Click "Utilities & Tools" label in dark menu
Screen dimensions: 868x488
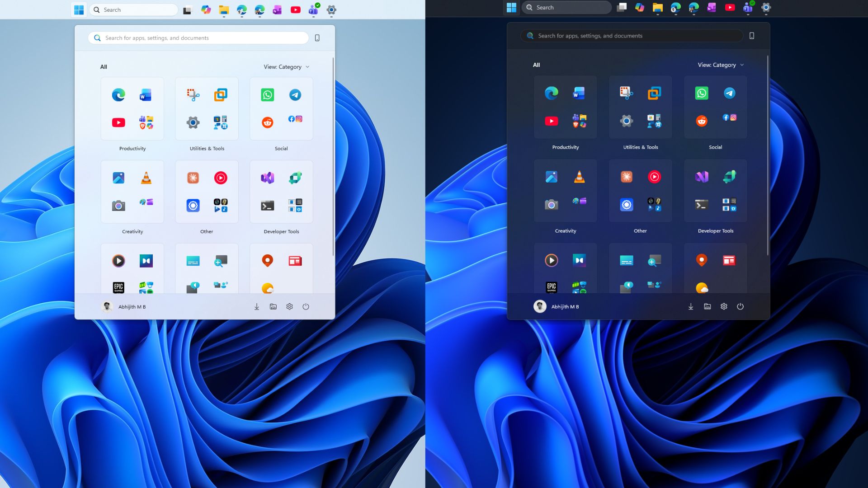641,147
